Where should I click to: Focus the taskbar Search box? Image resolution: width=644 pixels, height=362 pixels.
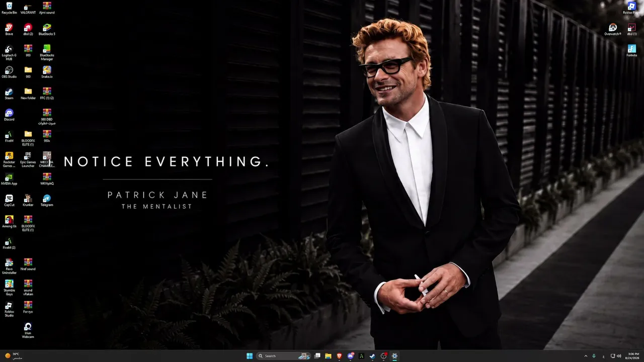point(284,356)
